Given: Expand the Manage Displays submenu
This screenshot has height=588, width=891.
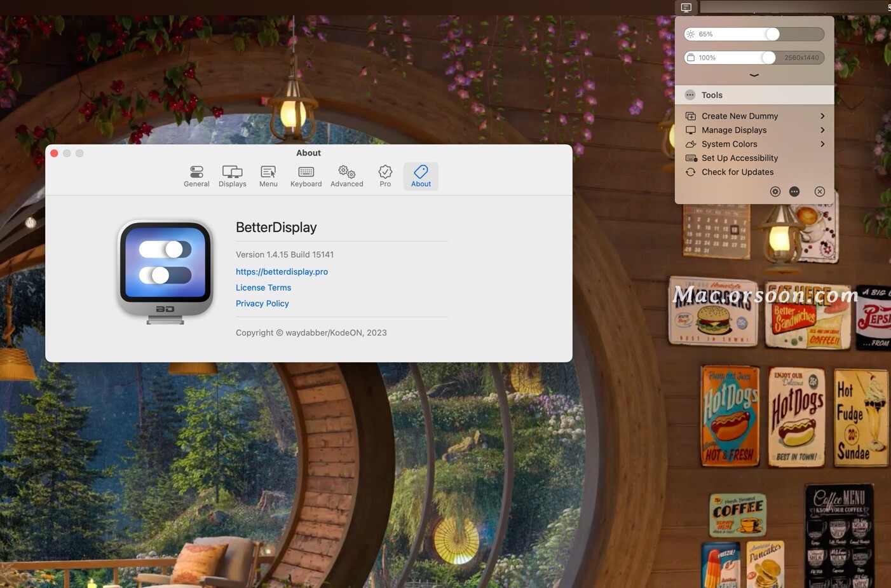Looking at the screenshot, I should (734, 130).
